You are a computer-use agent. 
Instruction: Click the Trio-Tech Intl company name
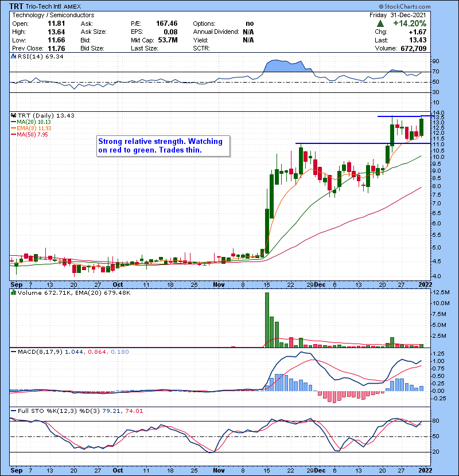44,6
